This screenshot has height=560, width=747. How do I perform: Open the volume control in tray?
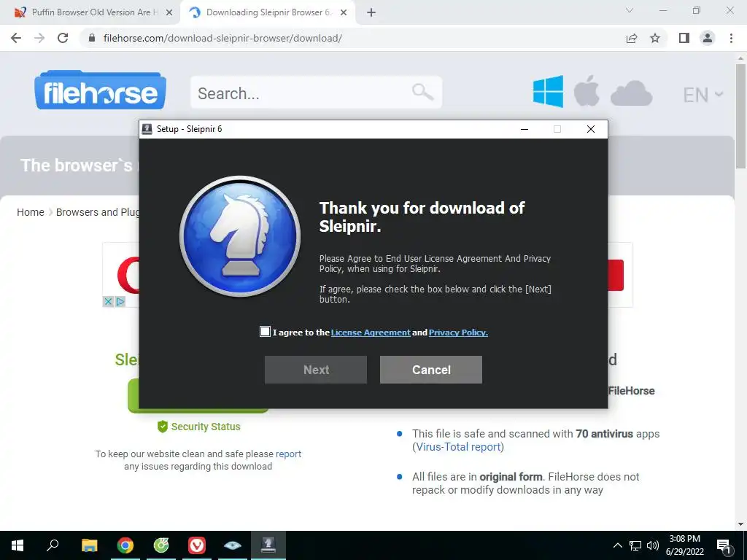tap(653, 545)
